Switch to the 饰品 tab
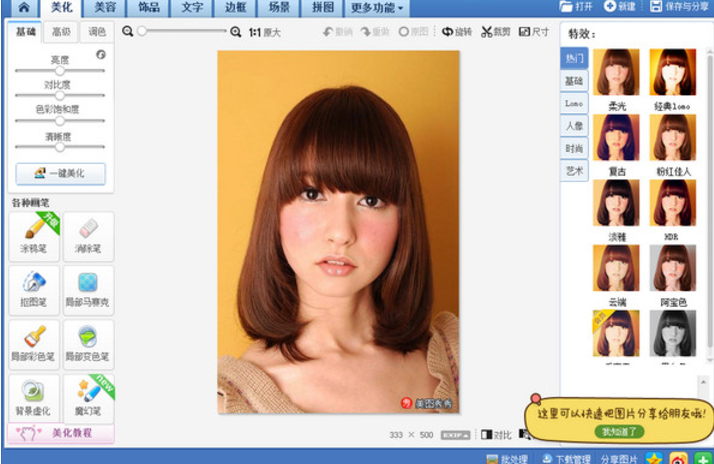This screenshot has width=714, height=464. point(149,8)
